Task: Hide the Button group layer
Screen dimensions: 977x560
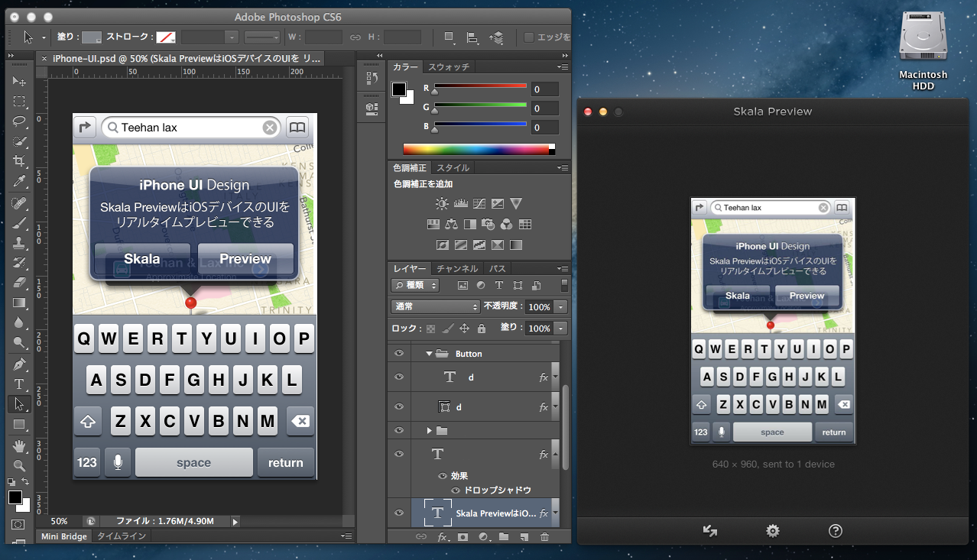Action: (398, 354)
